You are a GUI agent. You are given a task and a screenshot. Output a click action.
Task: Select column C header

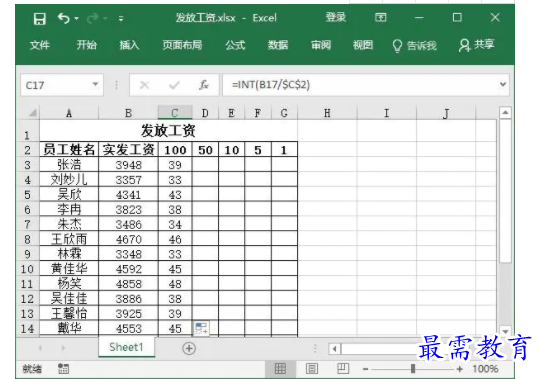click(x=175, y=113)
